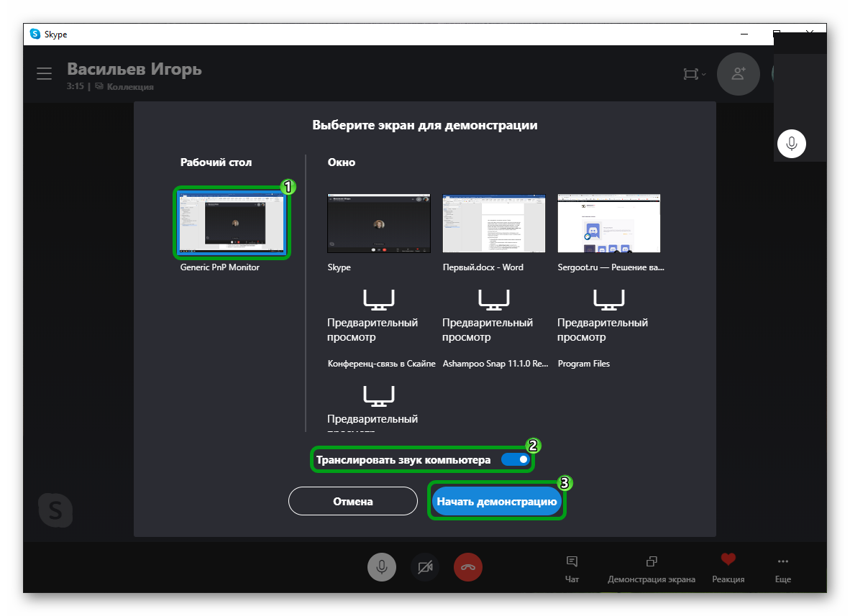Click the Skype logo in title bar
The height and width of the screenshot is (616, 850).
[35, 34]
